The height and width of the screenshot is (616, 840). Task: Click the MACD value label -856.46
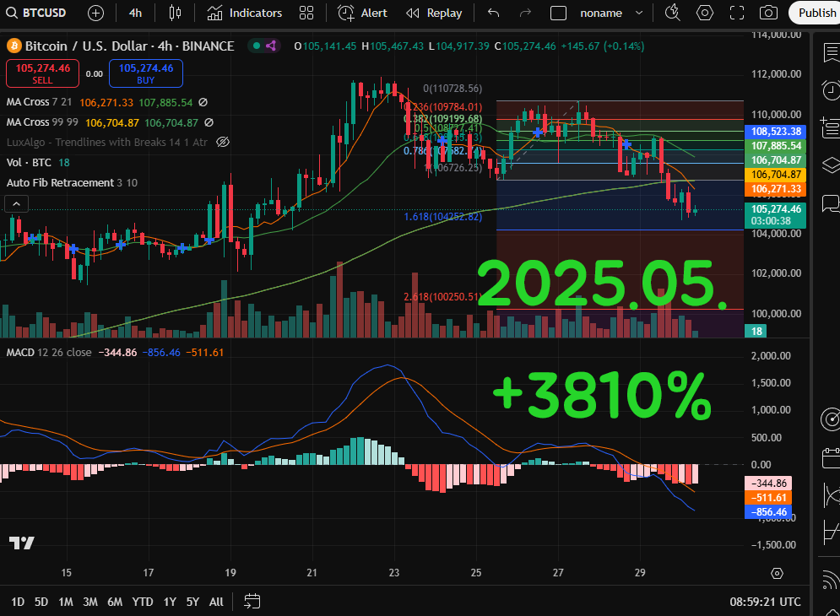click(x=768, y=512)
